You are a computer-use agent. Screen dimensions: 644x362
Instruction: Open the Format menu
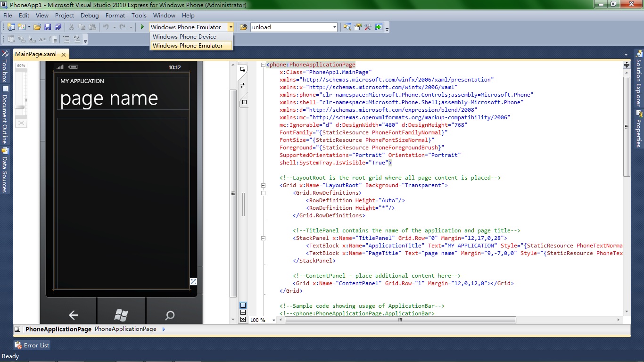pyautogui.click(x=115, y=15)
